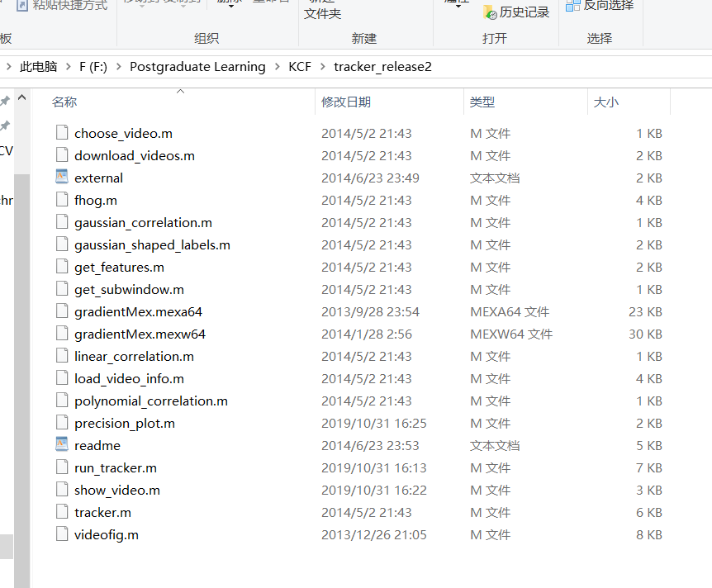Go to Postgraduate Learning via breadcrumb

coord(197,66)
